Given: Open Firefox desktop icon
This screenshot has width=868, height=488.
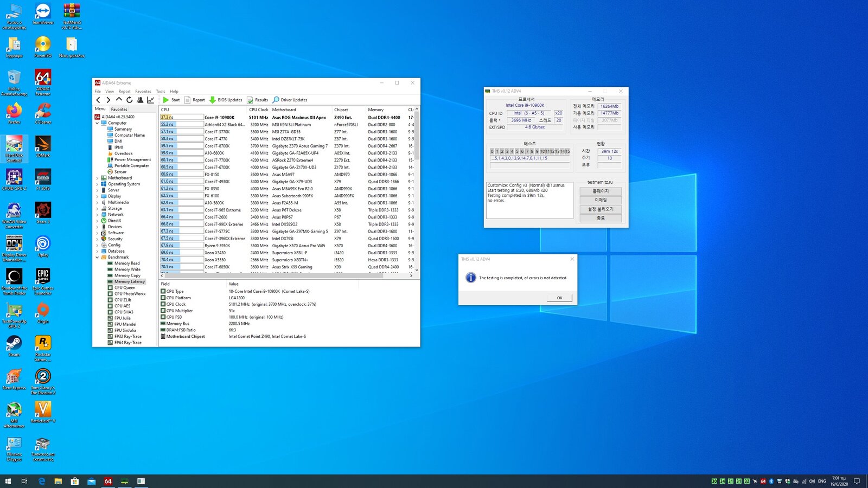Looking at the screenshot, I should pos(14,113).
